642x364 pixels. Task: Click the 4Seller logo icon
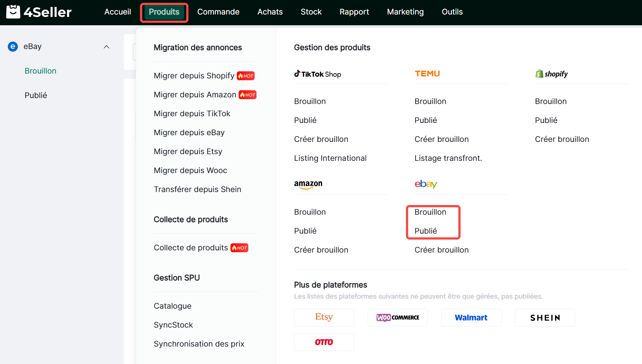[x=13, y=12]
